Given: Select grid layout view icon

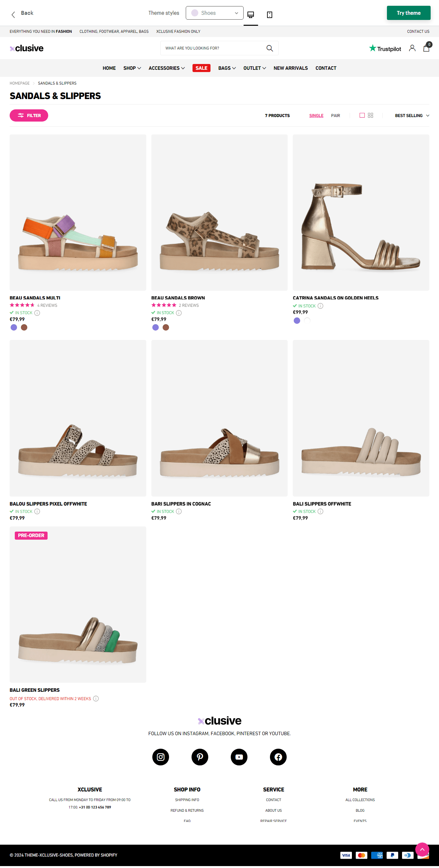Looking at the screenshot, I should pos(371,115).
